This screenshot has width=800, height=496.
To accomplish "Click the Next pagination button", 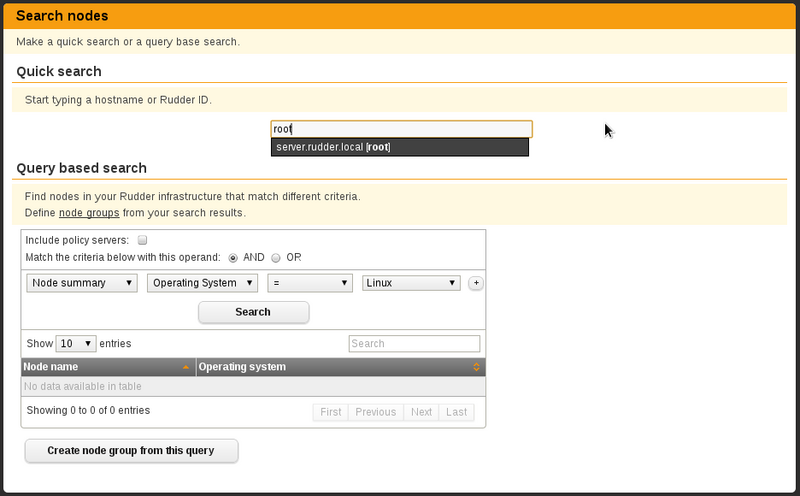I will (x=421, y=412).
